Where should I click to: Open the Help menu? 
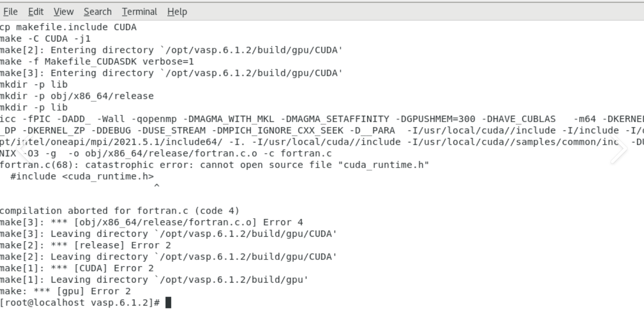point(177,12)
